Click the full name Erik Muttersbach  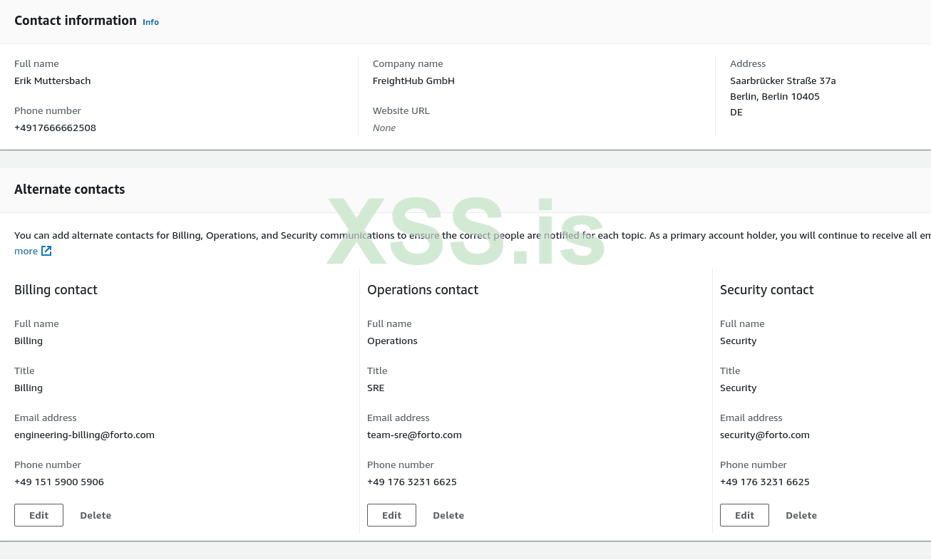coord(53,81)
